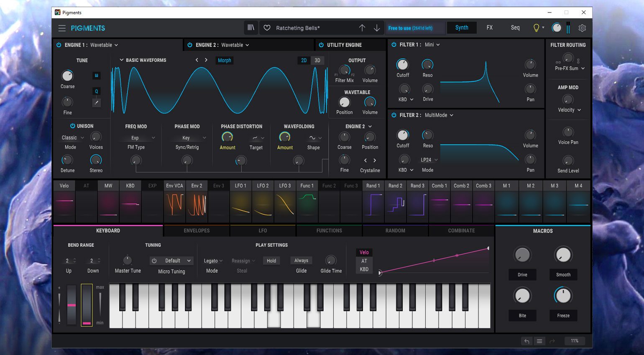
Task: Switch to the FX tab
Action: coord(489,28)
